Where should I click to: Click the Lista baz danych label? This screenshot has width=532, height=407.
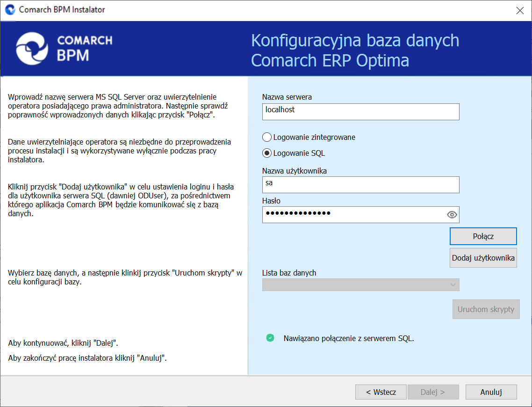click(289, 273)
